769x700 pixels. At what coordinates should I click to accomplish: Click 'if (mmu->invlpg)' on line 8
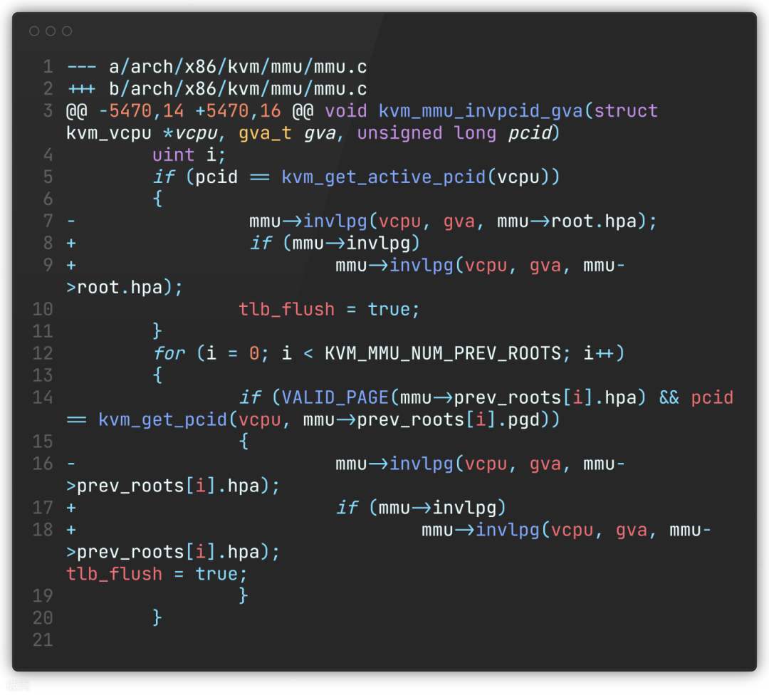tap(335, 244)
